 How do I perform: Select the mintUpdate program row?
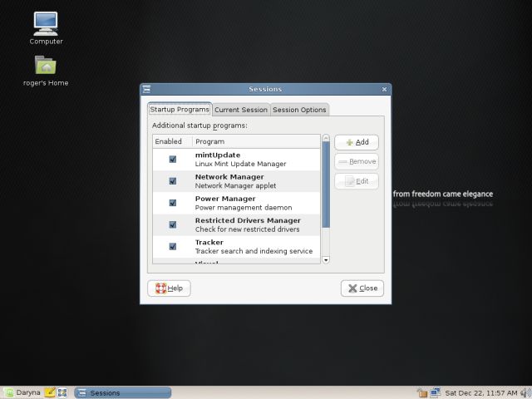[236, 160]
